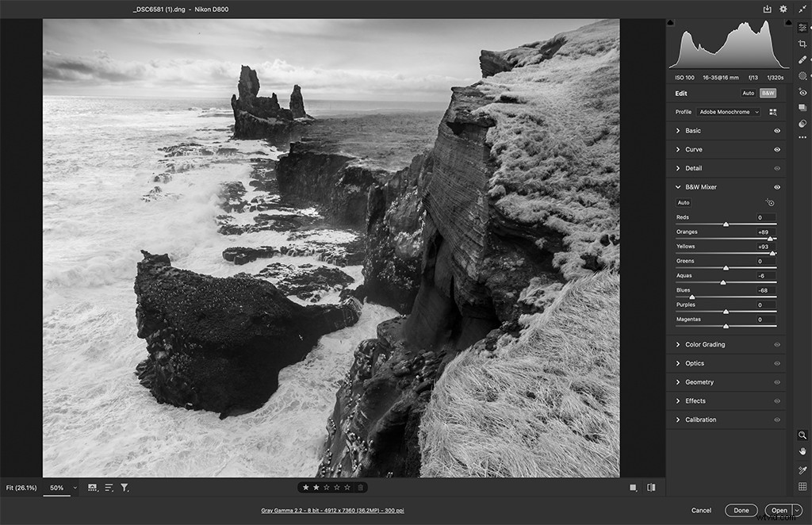Select the Hand tool

[802, 451]
